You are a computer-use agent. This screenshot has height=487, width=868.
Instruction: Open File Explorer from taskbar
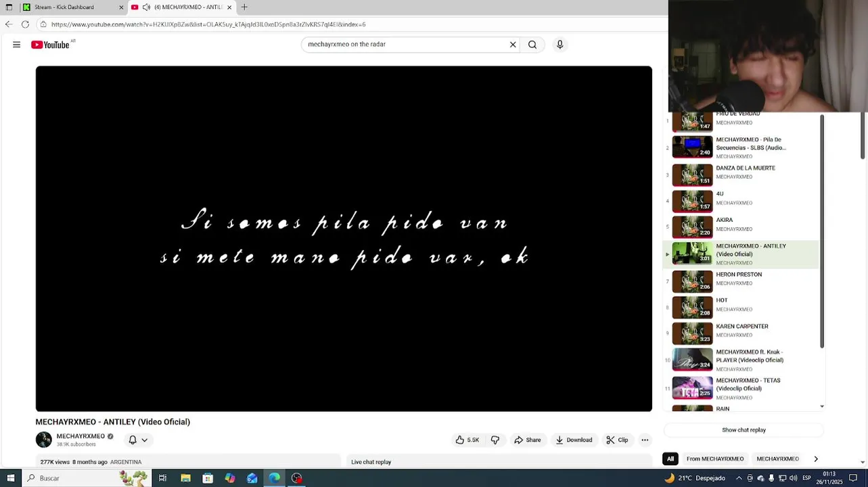coord(185,478)
